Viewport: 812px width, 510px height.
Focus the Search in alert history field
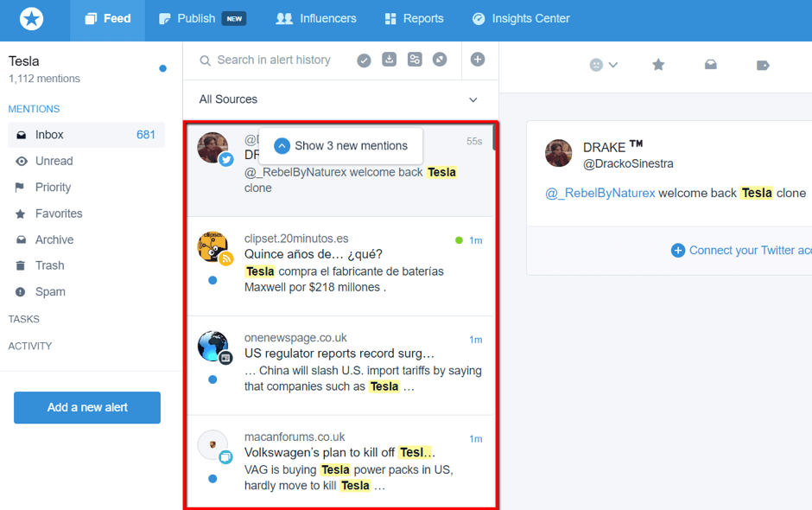pyautogui.click(x=274, y=61)
